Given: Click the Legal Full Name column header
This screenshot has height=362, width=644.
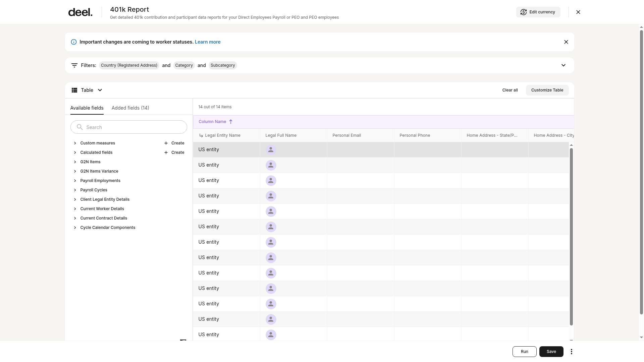Looking at the screenshot, I should click(293, 135).
